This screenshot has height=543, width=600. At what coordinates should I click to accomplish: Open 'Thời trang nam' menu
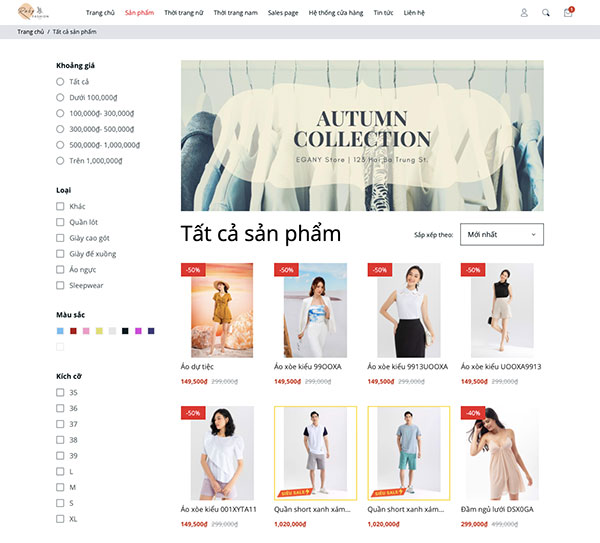pyautogui.click(x=236, y=13)
